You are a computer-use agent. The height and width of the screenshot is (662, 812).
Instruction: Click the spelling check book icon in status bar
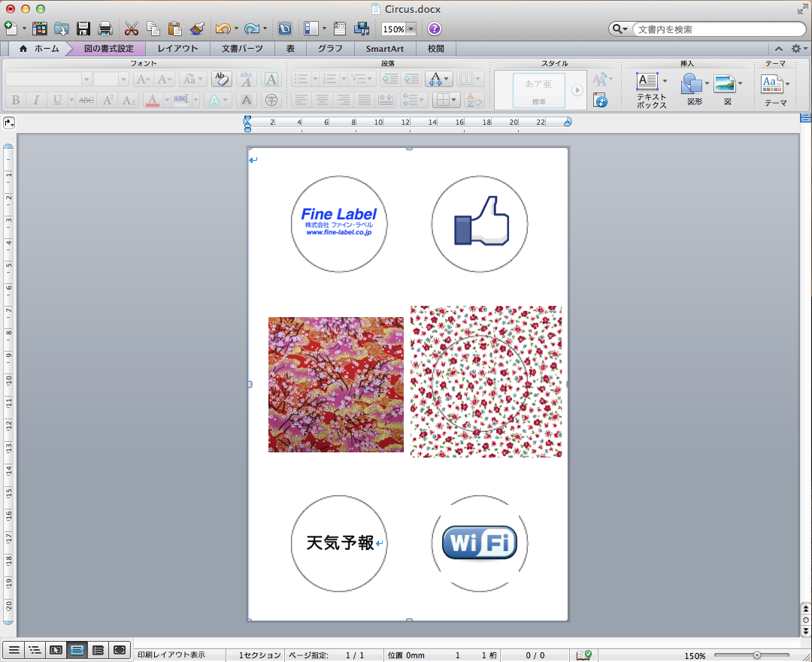(x=583, y=655)
